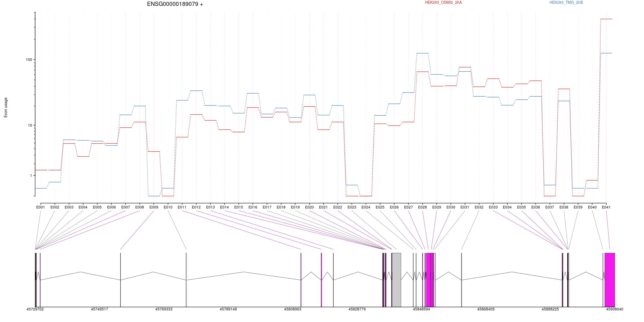
Task: Click exon label E029
Action: (437, 207)
